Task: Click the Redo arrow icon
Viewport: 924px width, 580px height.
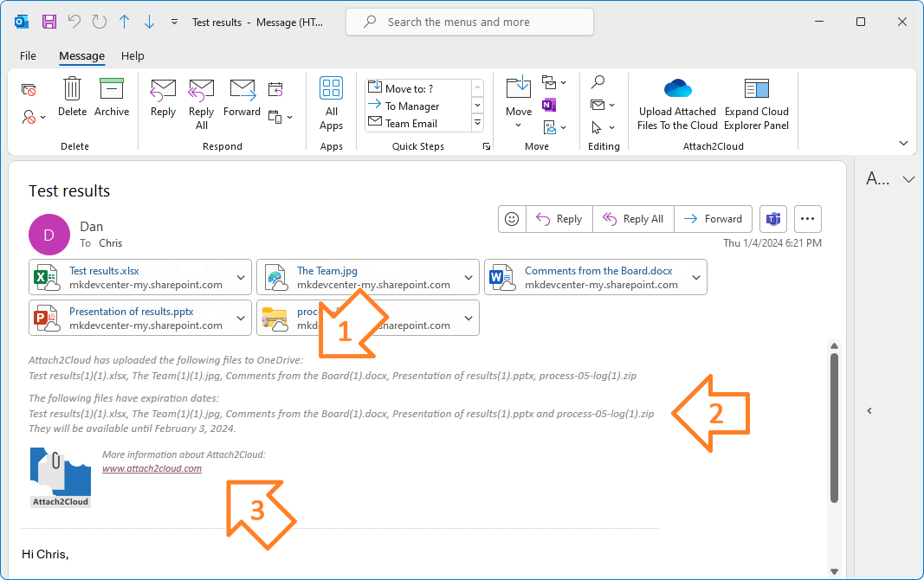Action: click(100, 22)
